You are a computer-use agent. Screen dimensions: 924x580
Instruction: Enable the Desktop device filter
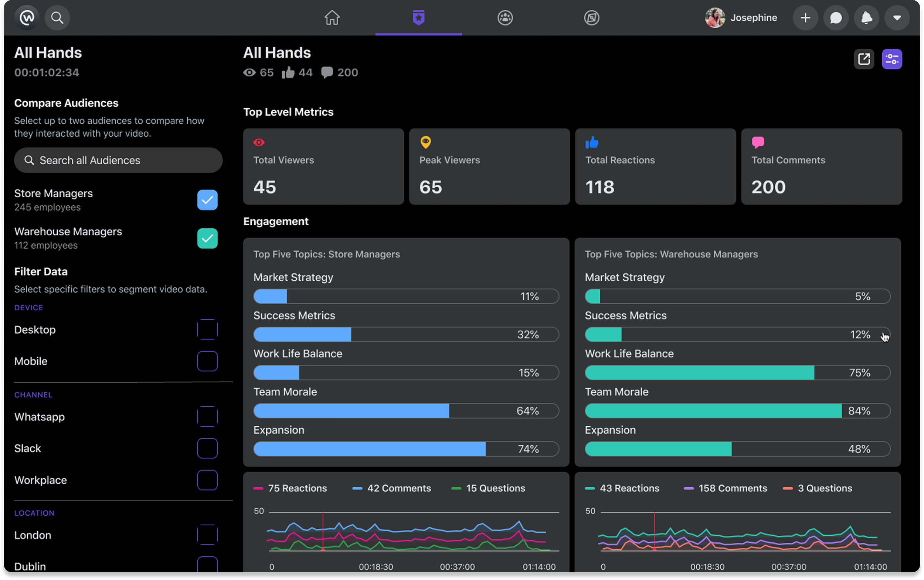pos(207,330)
